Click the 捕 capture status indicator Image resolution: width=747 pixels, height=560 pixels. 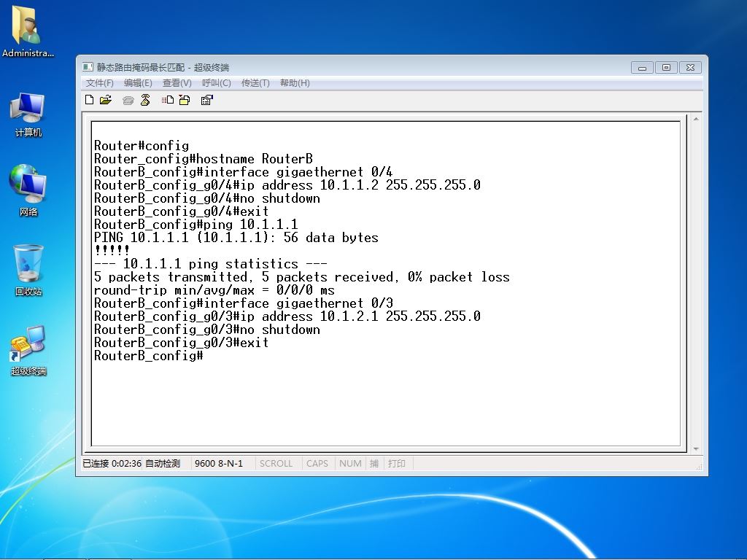(374, 463)
